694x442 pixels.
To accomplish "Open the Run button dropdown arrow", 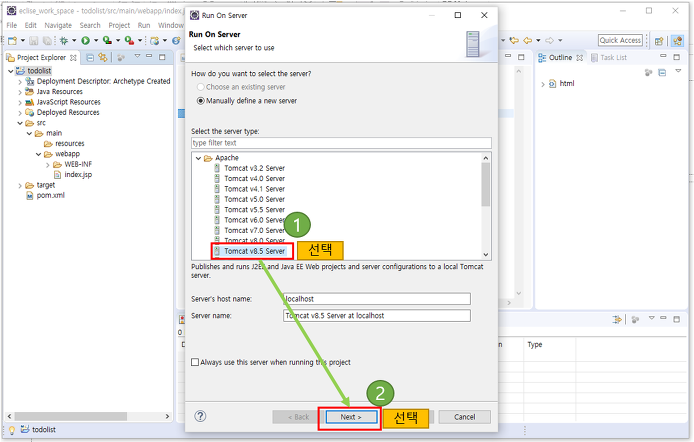I will [x=96, y=41].
